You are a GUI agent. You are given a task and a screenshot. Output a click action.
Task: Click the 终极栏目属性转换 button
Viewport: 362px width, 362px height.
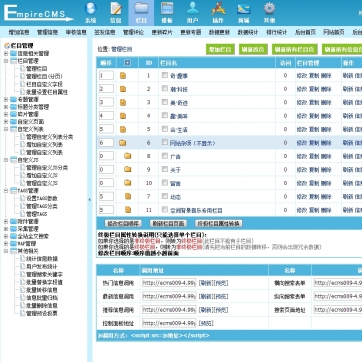218,223
